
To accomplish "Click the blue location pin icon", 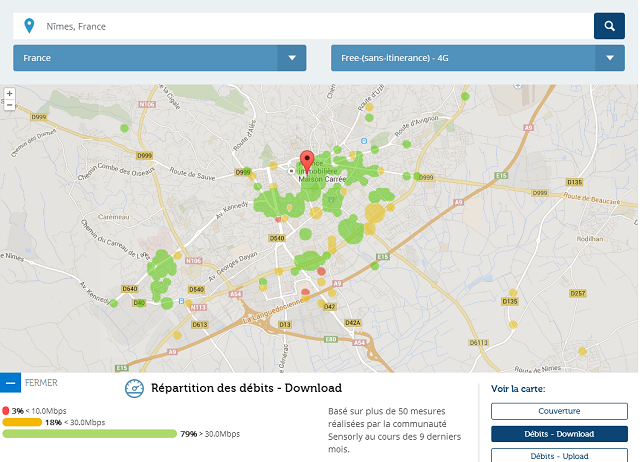I will click(x=30, y=26).
